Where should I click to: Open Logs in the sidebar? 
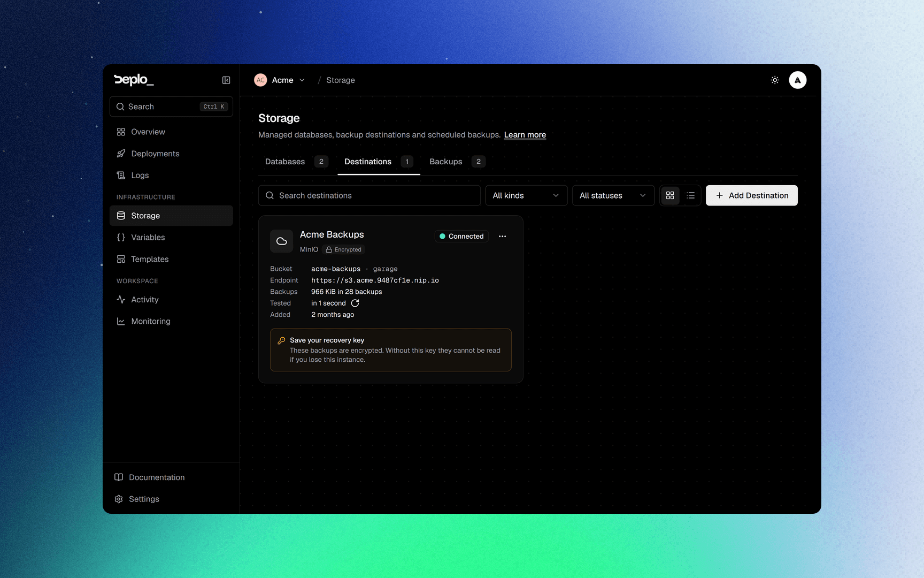coord(171,176)
